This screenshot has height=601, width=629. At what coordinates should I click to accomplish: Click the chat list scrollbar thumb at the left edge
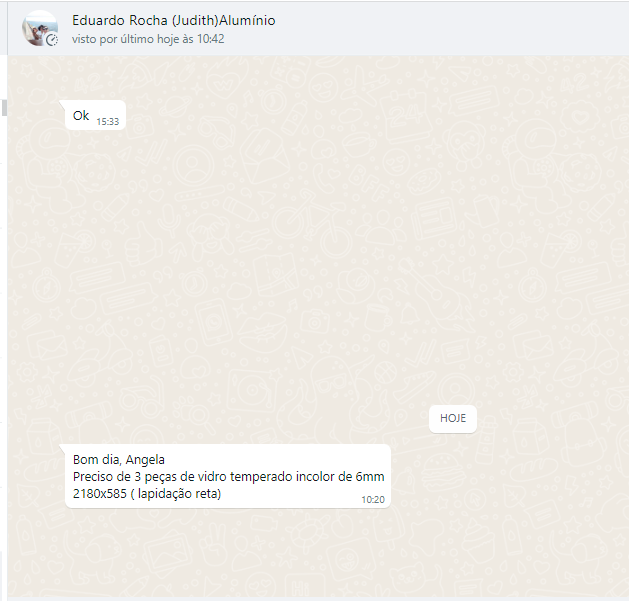pos(4,108)
